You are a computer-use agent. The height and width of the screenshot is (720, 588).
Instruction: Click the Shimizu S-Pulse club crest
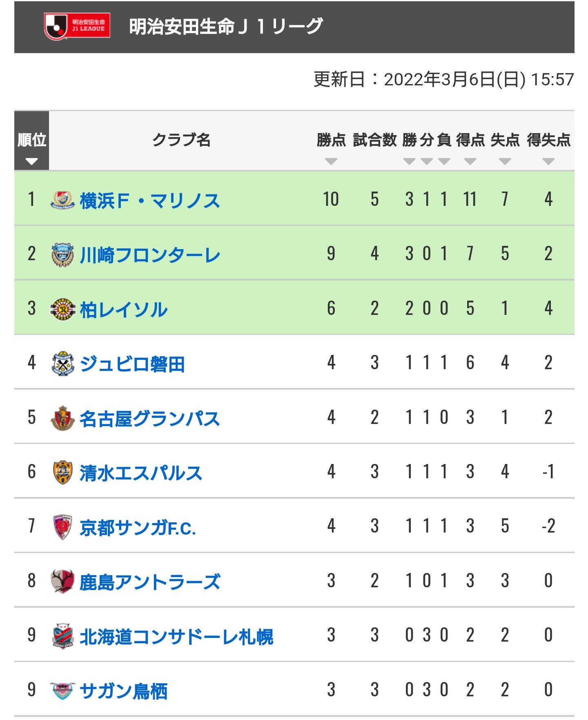coord(62,473)
